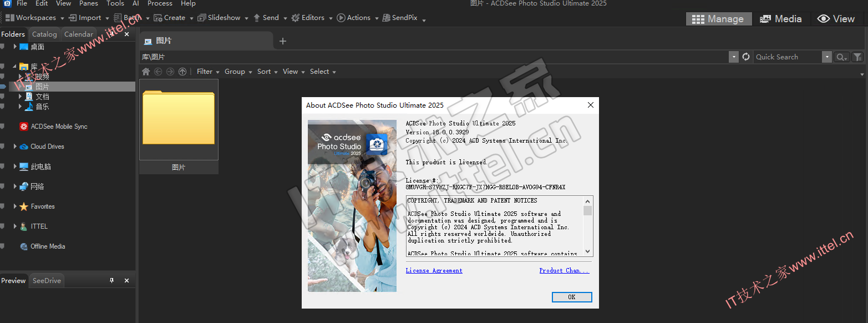Open the Slideshow toolbar menu
This screenshot has height=323, width=868.
[x=223, y=18]
